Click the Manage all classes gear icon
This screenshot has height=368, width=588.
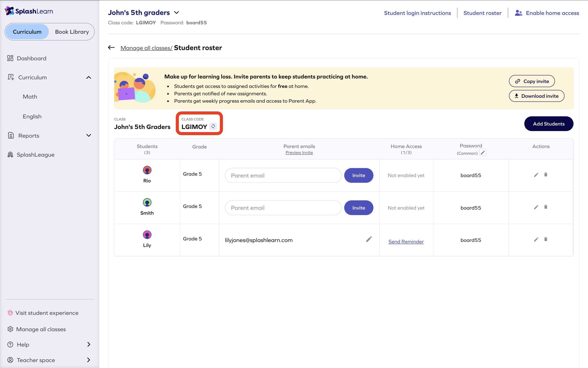pyautogui.click(x=10, y=329)
